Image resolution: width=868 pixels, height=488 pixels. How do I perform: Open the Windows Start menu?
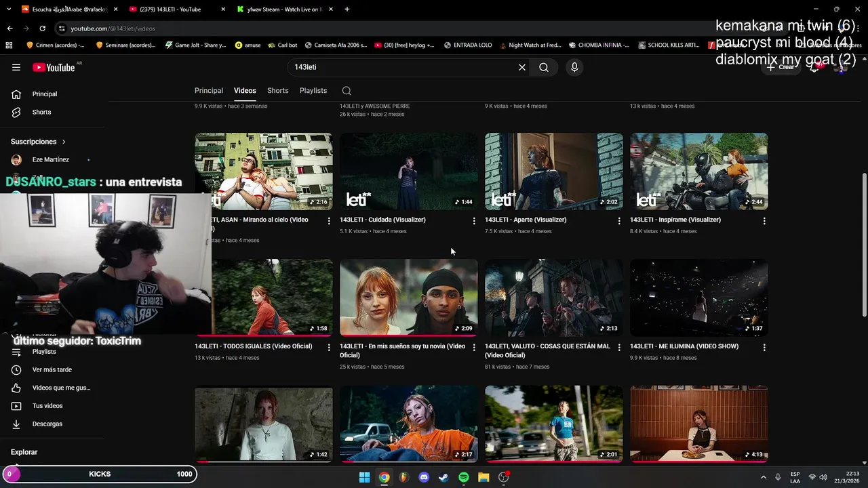364,477
